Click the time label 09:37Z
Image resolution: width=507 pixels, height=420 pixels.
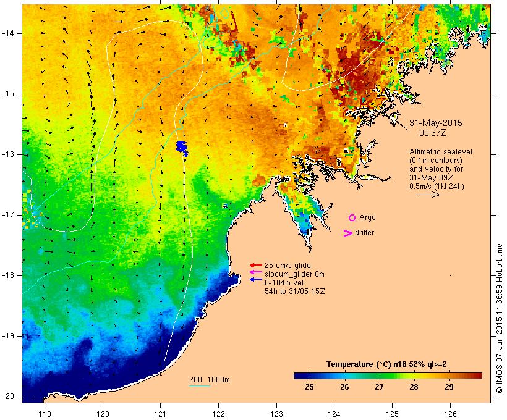point(433,133)
